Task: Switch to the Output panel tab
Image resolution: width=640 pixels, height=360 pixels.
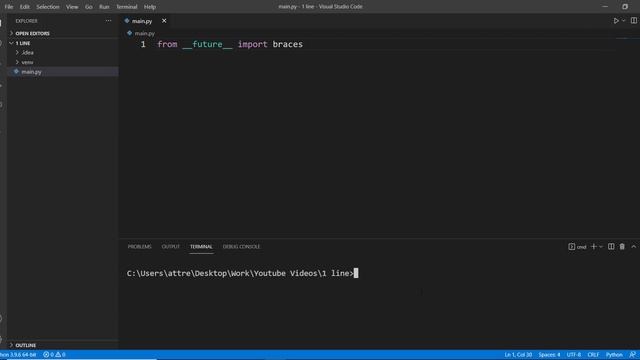Action: pyautogui.click(x=171, y=247)
